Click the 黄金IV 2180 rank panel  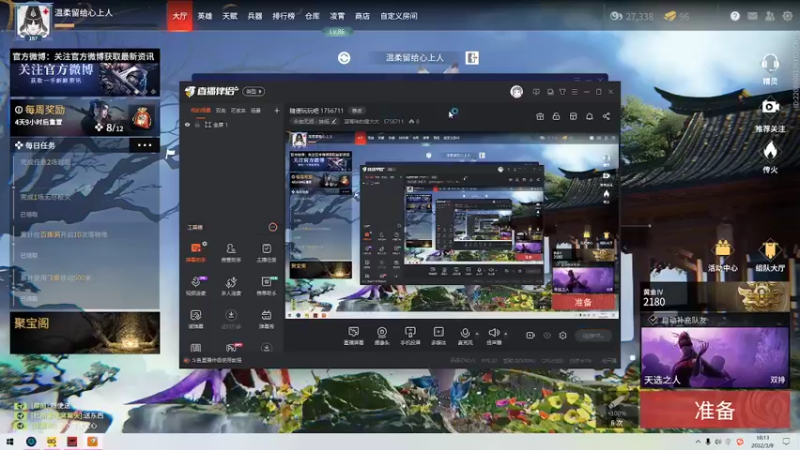[715, 297]
